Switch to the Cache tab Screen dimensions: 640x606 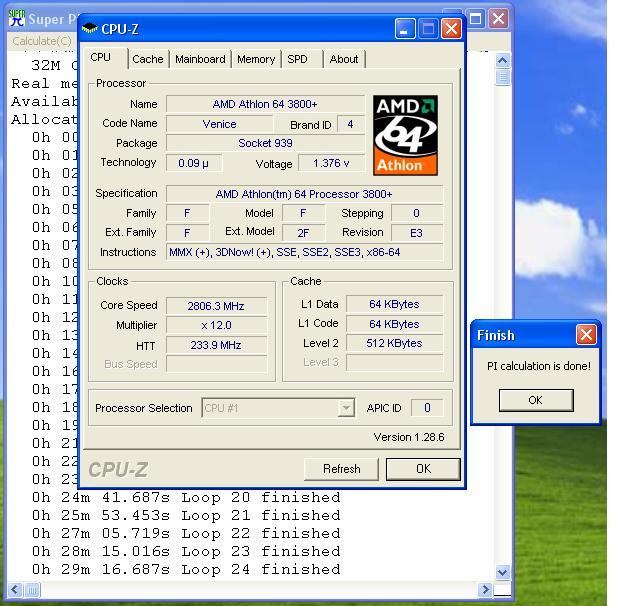(x=148, y=59)
